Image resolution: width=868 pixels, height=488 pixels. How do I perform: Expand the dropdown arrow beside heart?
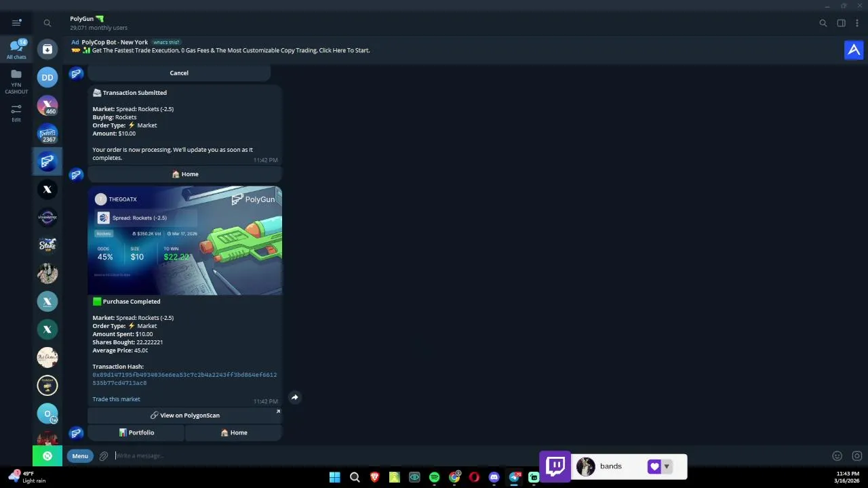click(x=667, y=466)
